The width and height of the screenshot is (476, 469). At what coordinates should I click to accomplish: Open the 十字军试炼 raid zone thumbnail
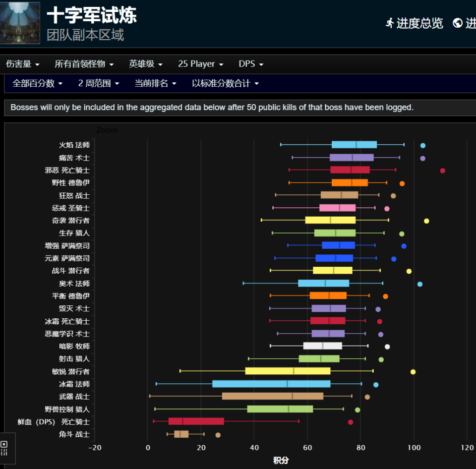tap(20, 23)
